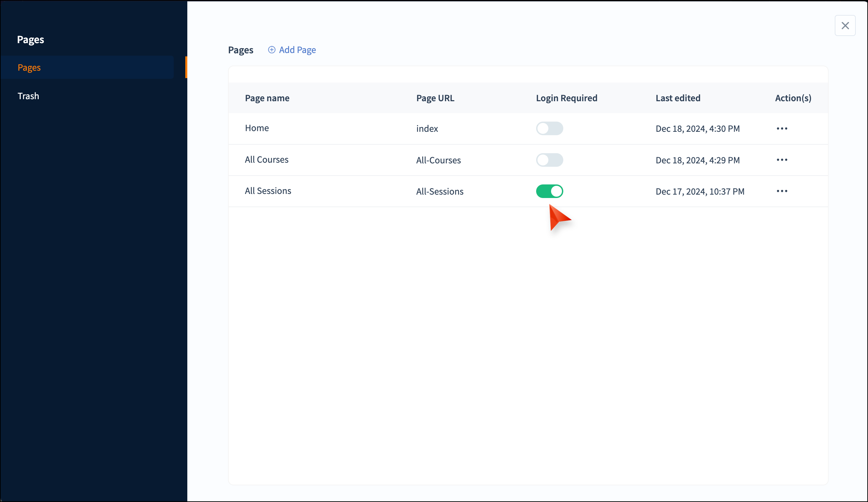Enable login required for All Courses
Viewport: 868px width, 502px height.
(x=549, y=160)
